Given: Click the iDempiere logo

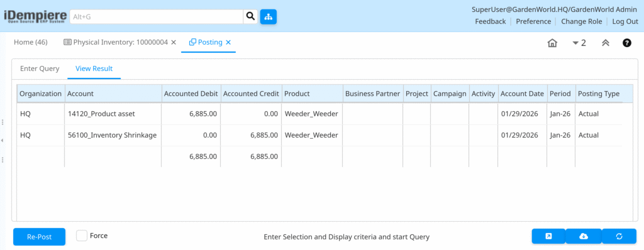Looking at the screenshot, I should pyautogui.click(x=35, y=17).
